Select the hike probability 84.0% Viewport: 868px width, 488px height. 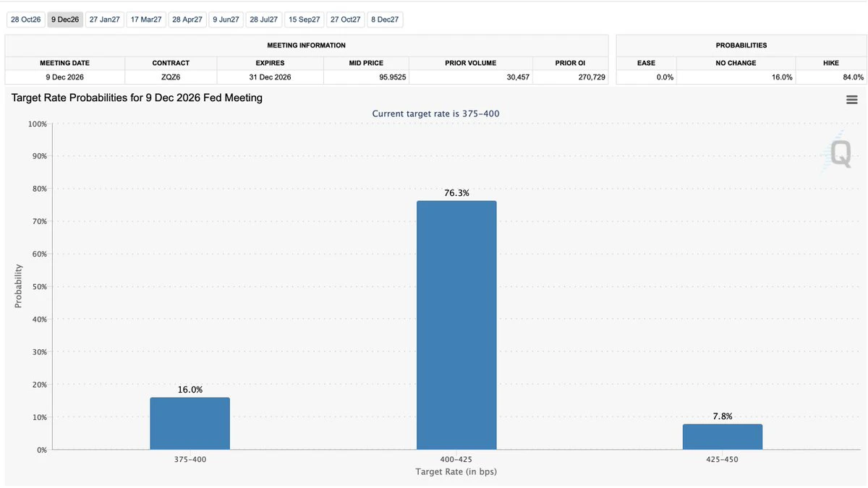tap(853, 77)
